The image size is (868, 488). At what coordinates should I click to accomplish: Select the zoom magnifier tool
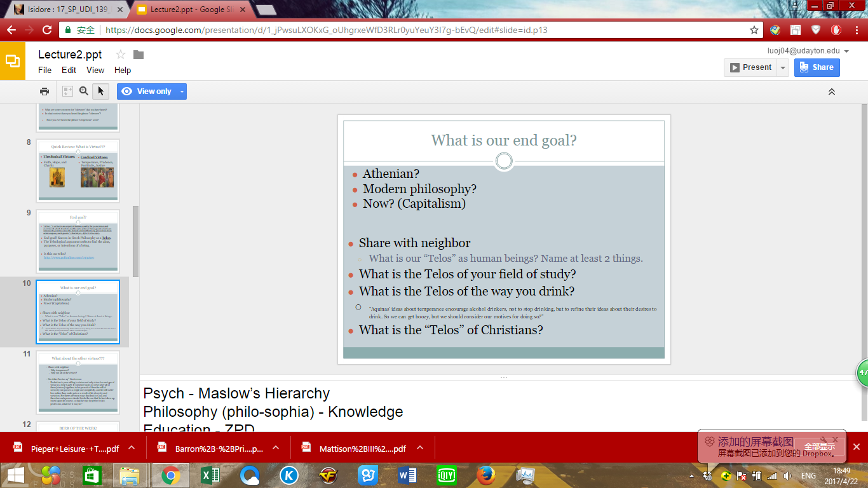pyautogui.click(x=84, y=91)
